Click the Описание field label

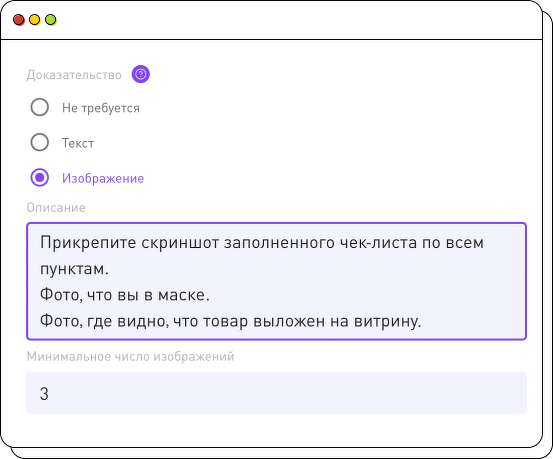[x=56, y=207]
